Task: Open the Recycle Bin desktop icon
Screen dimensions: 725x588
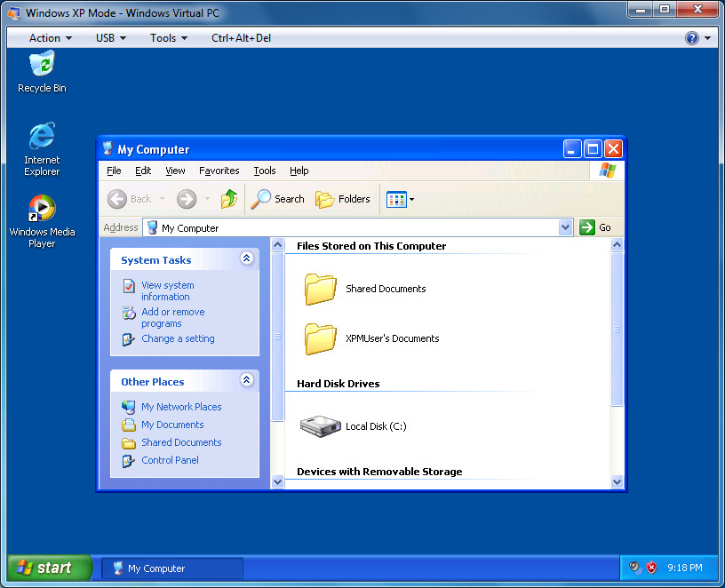Action: [x=42, y=66]
